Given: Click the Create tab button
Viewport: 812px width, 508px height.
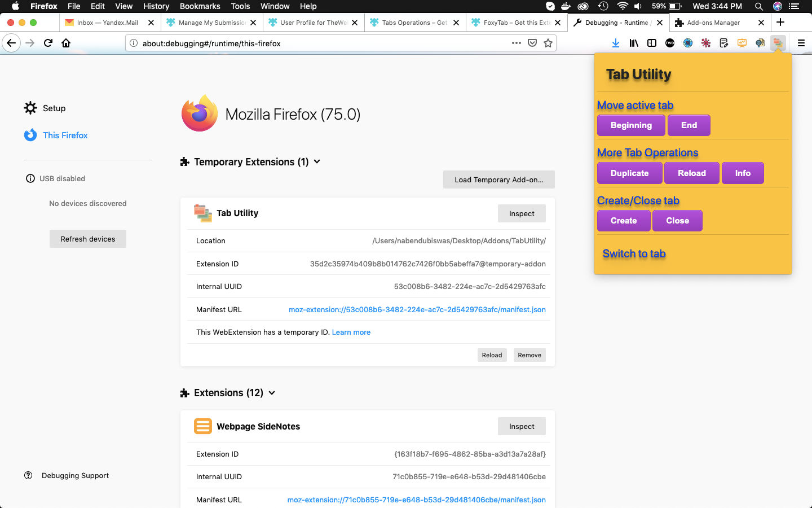Looking at the screenshot, I should click(624, 221).
